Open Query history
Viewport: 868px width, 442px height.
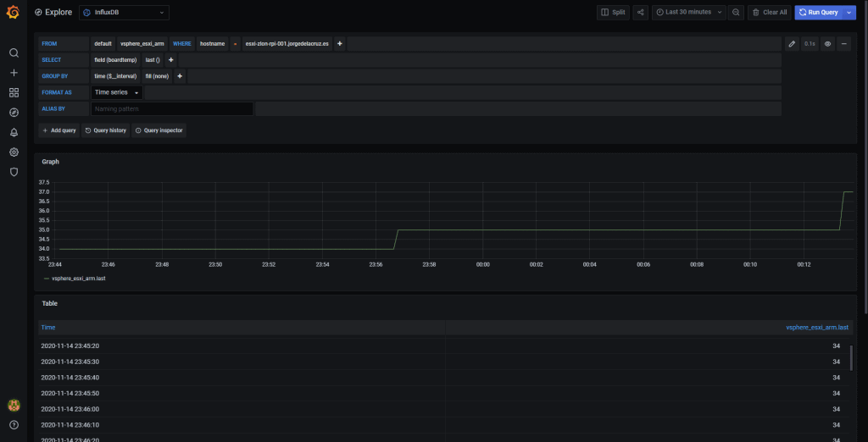[105, 130]
